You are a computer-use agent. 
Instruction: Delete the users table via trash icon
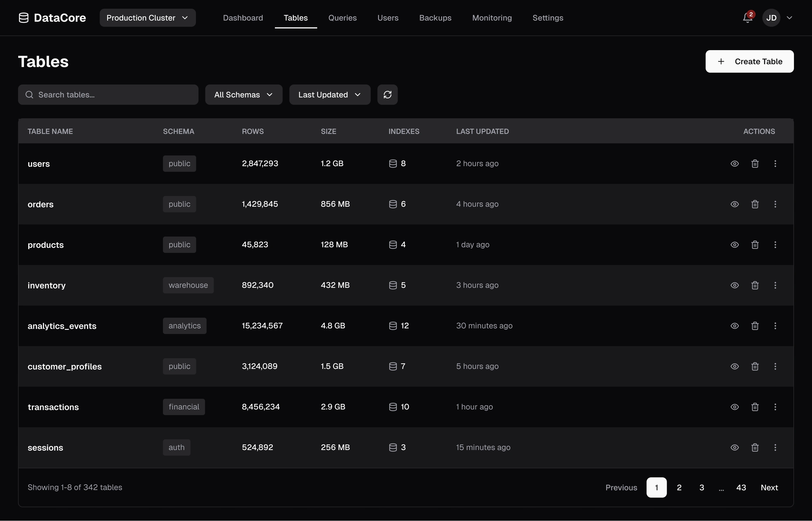pos(755,164)
